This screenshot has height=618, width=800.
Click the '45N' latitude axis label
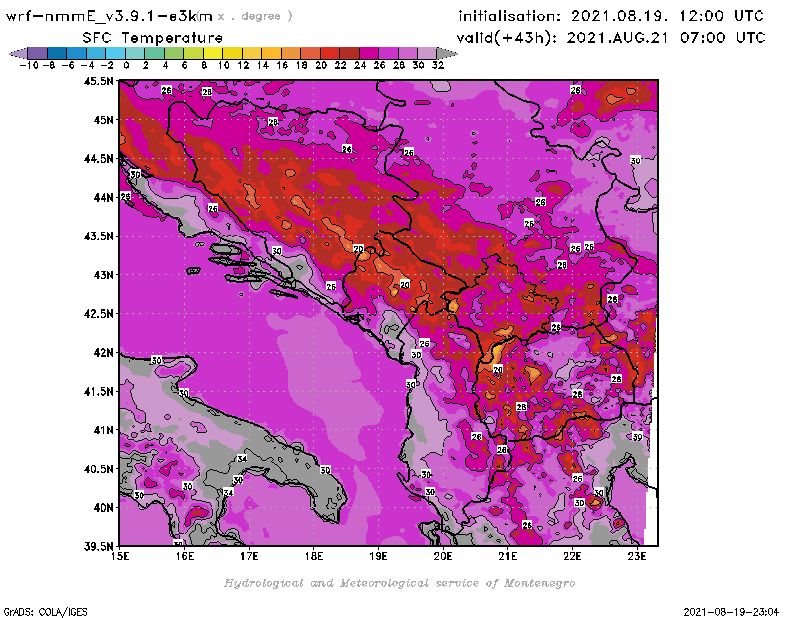pyautogui.click(x=104, y=120)
